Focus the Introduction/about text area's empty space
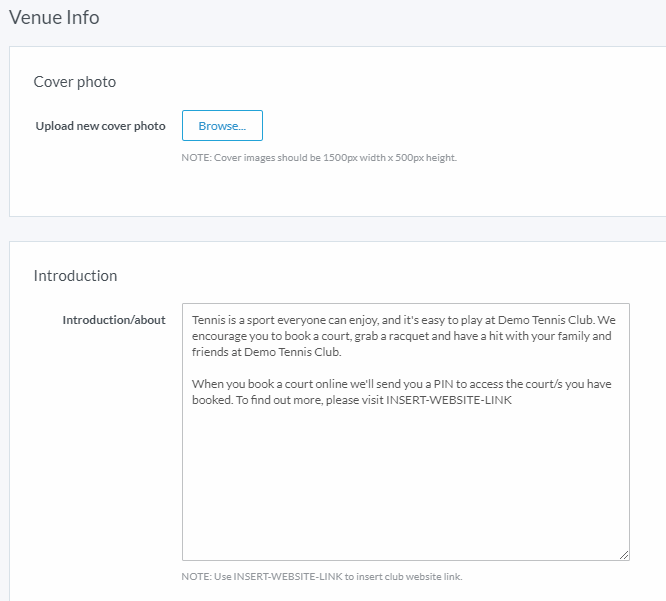This screenshot has width=666, height=601. tap(406, 480)
